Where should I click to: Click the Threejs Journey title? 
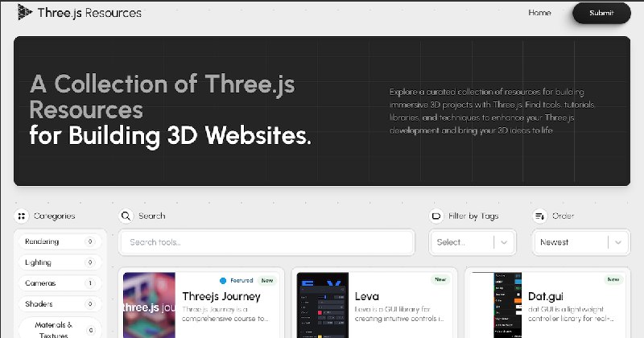click(x=221, y=296)
